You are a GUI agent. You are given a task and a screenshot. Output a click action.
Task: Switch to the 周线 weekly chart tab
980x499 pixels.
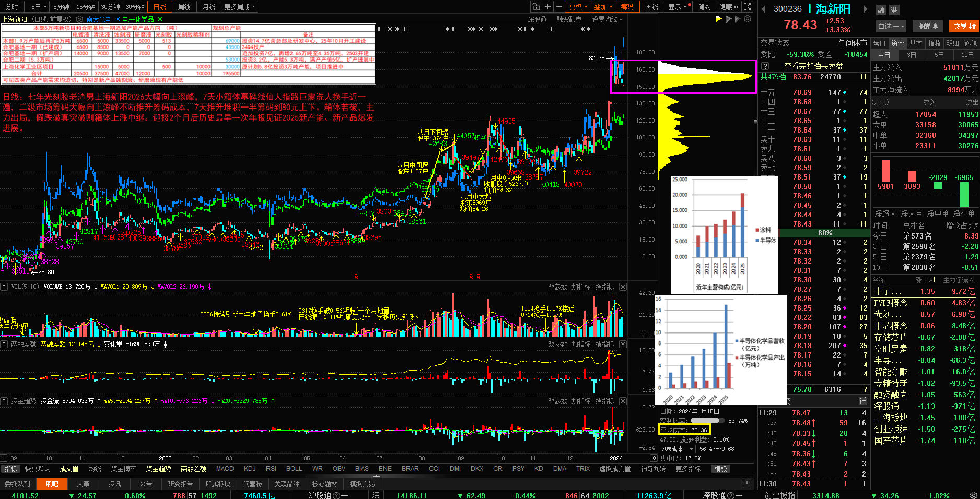[x=184, y=7]
